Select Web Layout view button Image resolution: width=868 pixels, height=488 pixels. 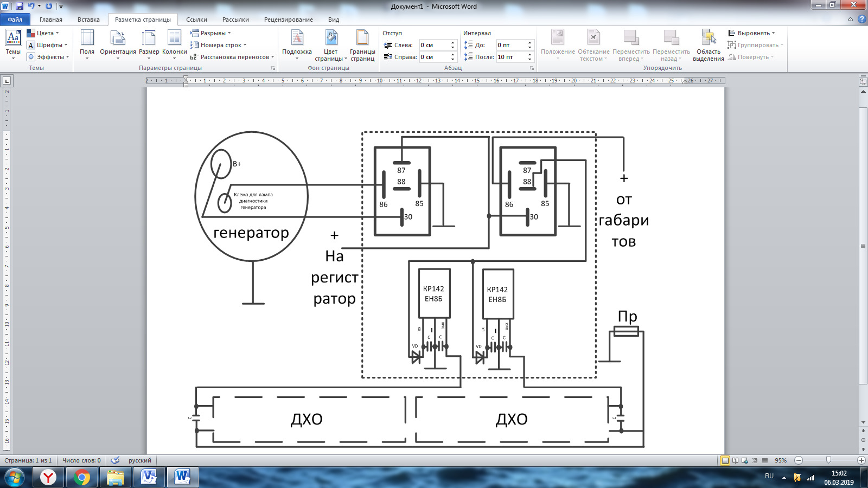745,460
